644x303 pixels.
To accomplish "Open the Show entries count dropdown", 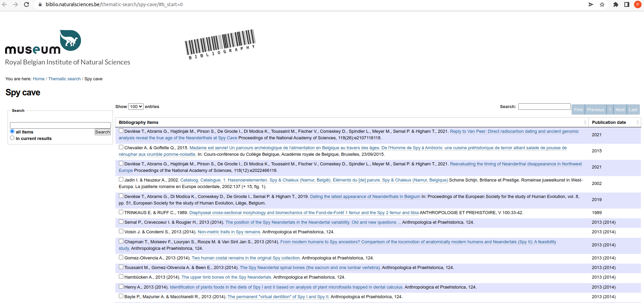I will click(136, 107).
